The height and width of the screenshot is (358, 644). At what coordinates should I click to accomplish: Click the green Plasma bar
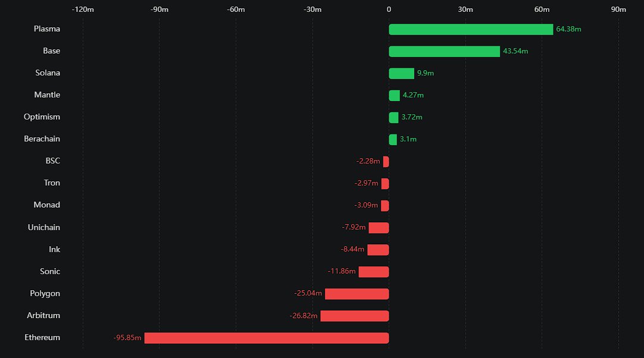(471, 30)
